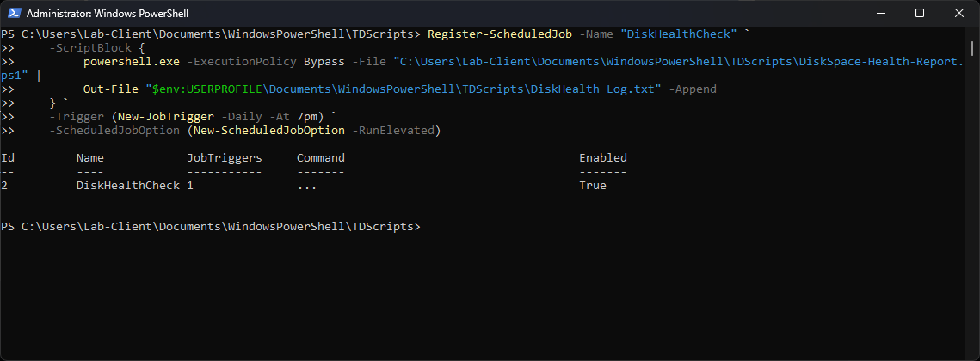The height and width of the screenshot is (361, 980).
Task: Click the JobTriggers column header
Action: pyautogui.click(x=224, y=157)
